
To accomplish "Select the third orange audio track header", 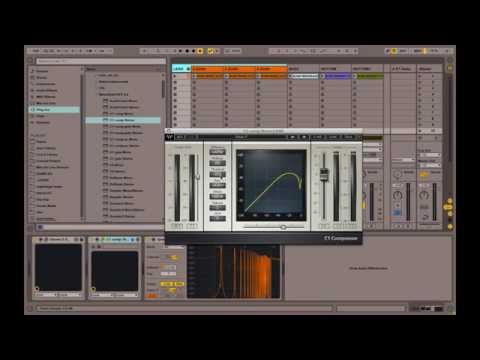I will click(x=272, y=69).
